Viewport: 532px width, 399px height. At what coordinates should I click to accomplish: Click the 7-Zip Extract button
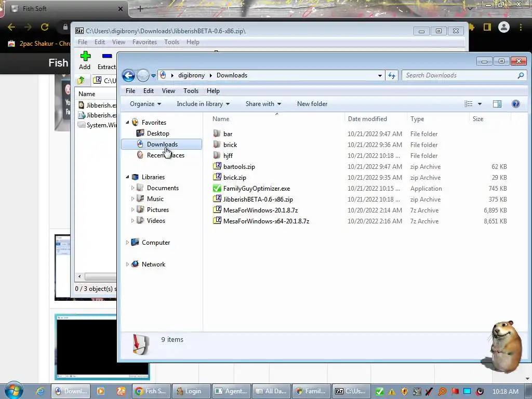(x=107, y=60)
